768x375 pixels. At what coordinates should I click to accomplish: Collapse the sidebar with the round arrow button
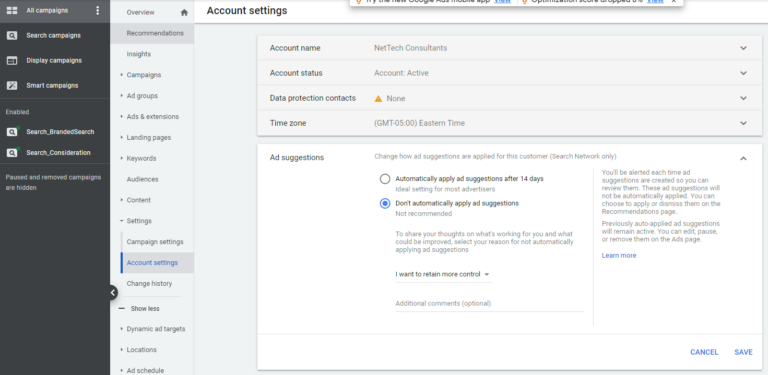tap(113, 293)
